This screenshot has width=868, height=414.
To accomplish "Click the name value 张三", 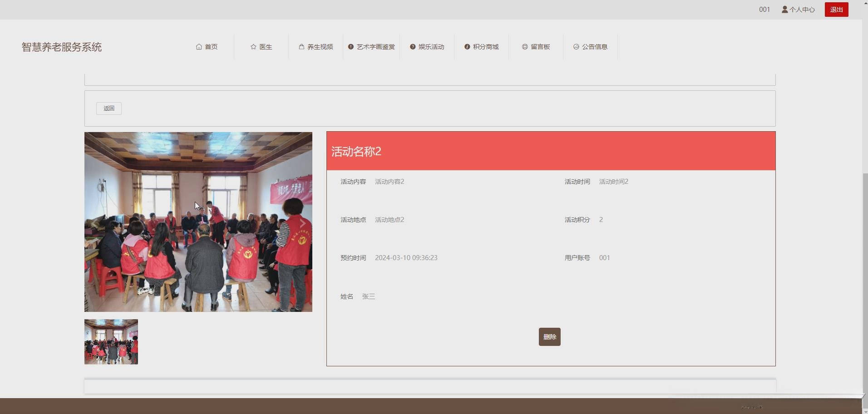I will pyautogui.click(x=369, y=296).
